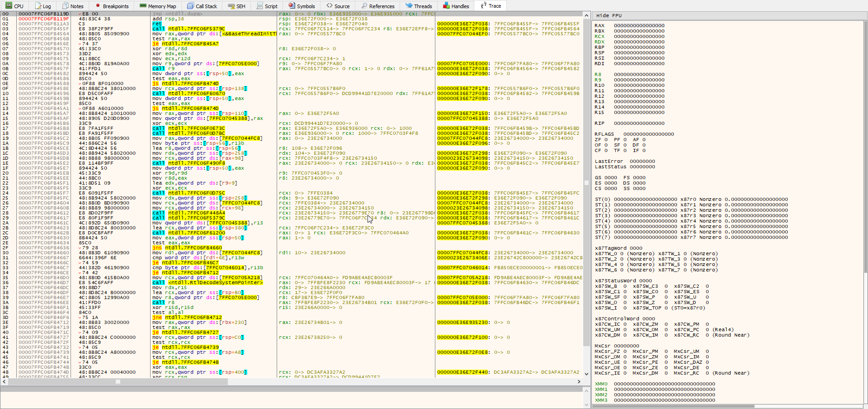Viewport: 868px width, 409px height.
Task: Select the RAX register value
Action: coord(639,25)
